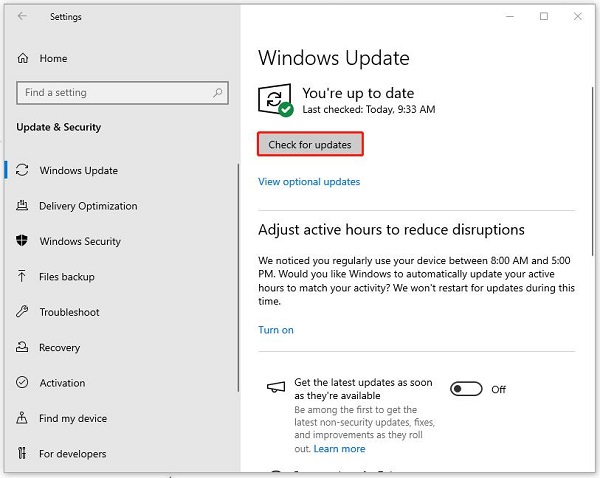Click Turn on active hours link

[x=276, y=330]
